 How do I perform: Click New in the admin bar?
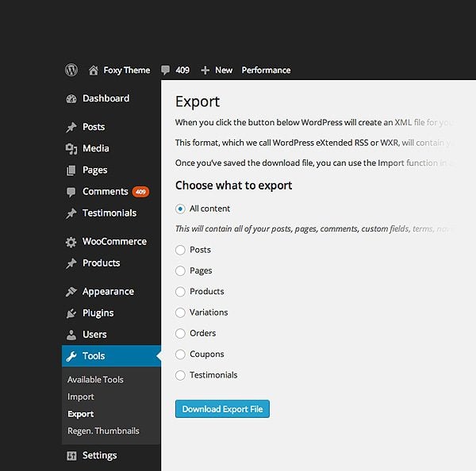pos(224,71)
